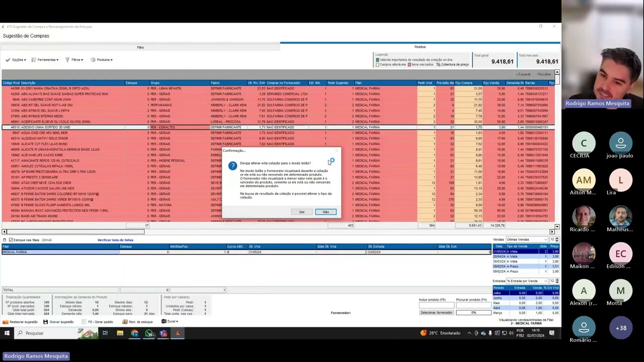This screenshot has width=644, height=362.
Task: Click the Cobertura de preço percent icon
Action: [x=438, y=64]
